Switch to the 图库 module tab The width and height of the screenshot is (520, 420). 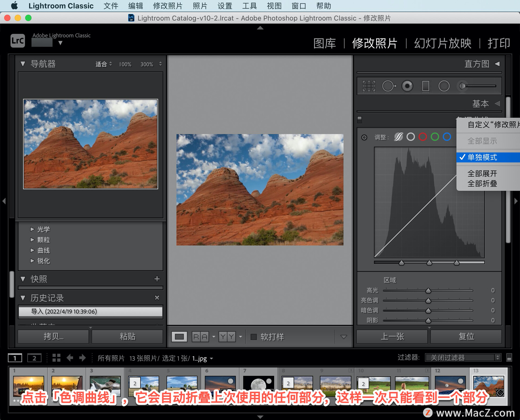(324, 43)
